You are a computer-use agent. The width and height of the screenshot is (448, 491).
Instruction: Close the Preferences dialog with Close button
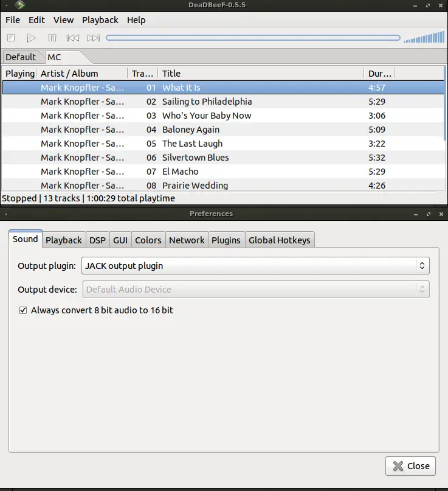pyautogui.click(x=410, y=466)
